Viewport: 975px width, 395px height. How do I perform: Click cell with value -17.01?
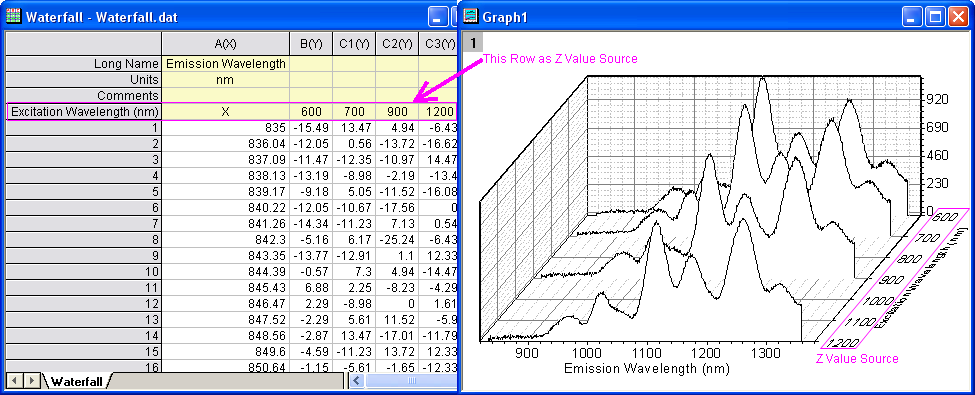[397, 335]
